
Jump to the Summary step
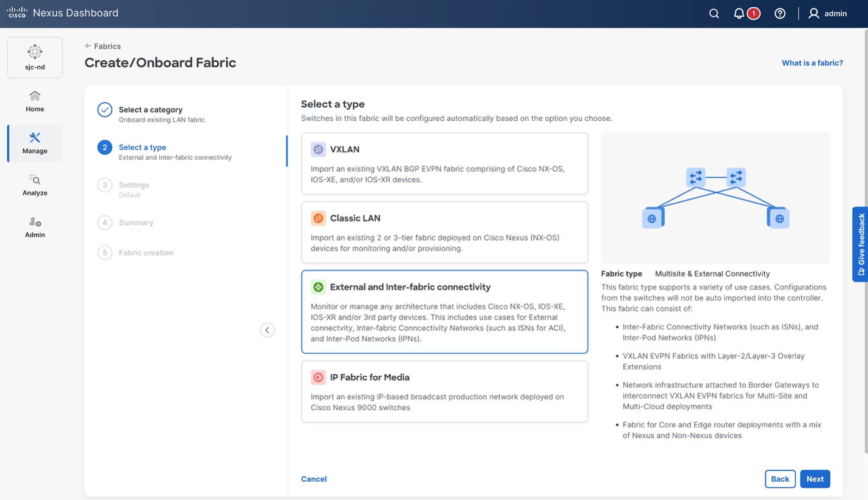136,223
